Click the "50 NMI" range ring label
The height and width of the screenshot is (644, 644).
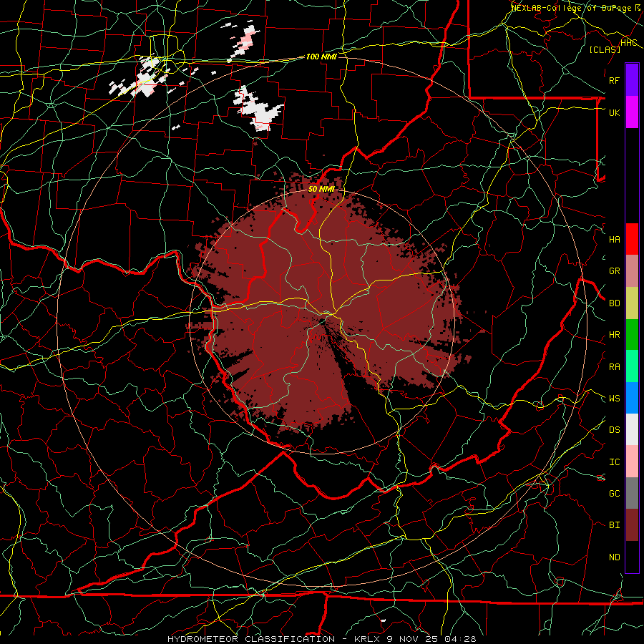[321, 189]
